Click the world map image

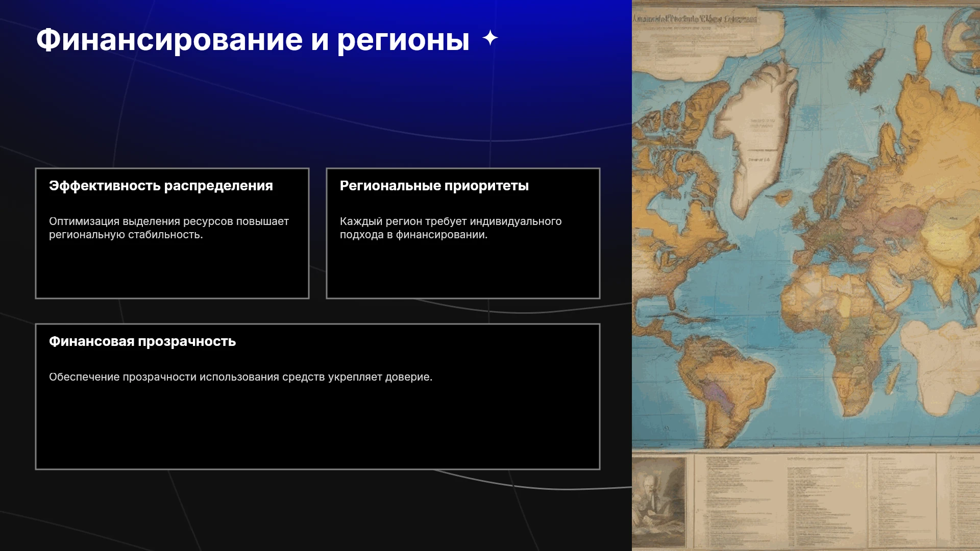click(806, 275)
